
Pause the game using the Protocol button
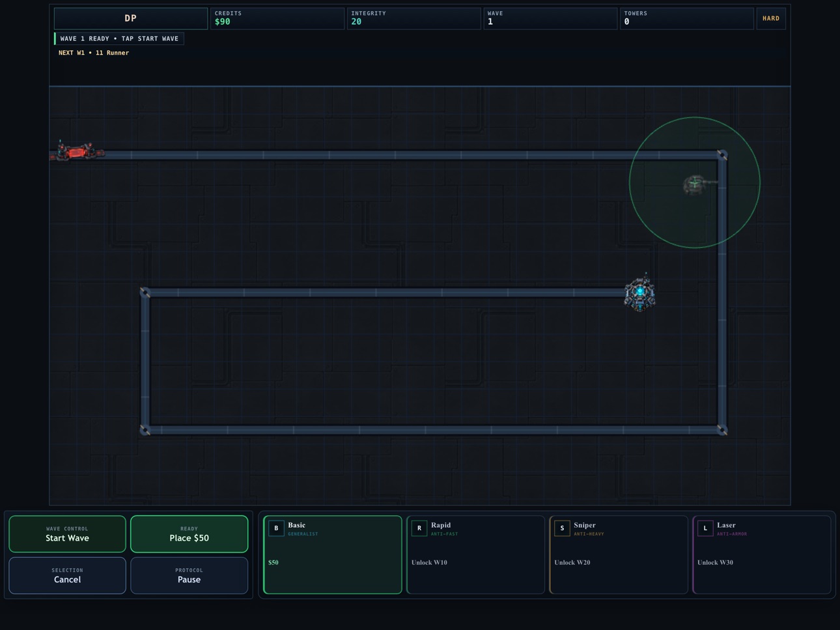(189, 575)
